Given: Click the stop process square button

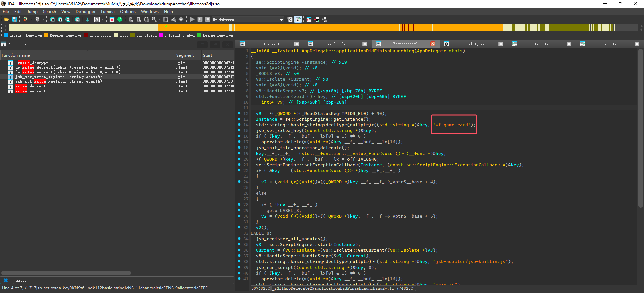Looking at the screenshot, I should click(x=208, y=19).
